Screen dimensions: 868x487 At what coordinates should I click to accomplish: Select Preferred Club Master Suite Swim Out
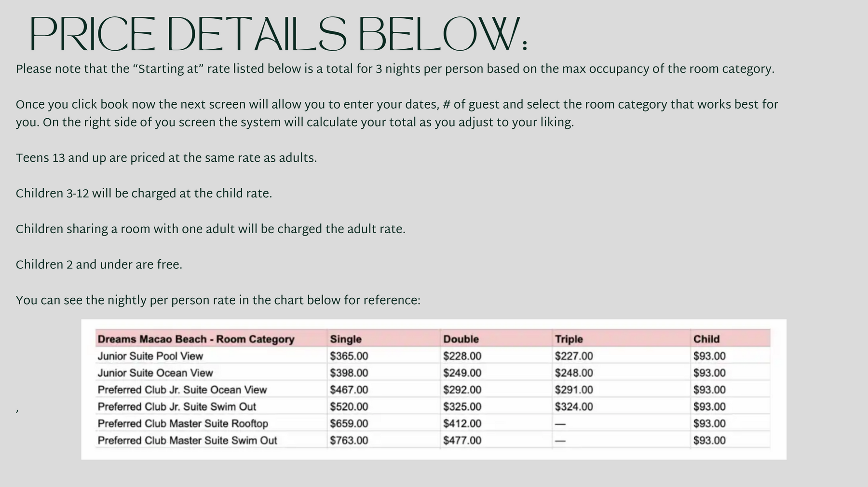point(187,440)
